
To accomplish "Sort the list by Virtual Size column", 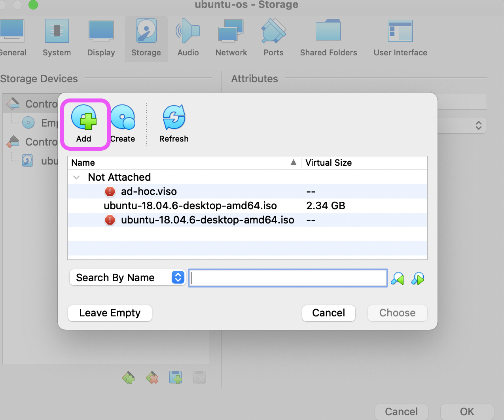I will click(365, 163).
